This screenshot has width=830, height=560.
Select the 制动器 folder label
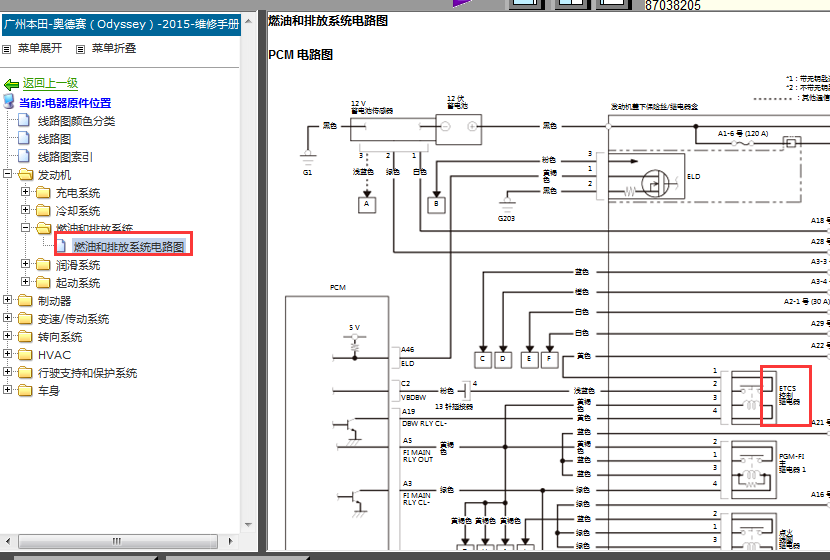54,301
